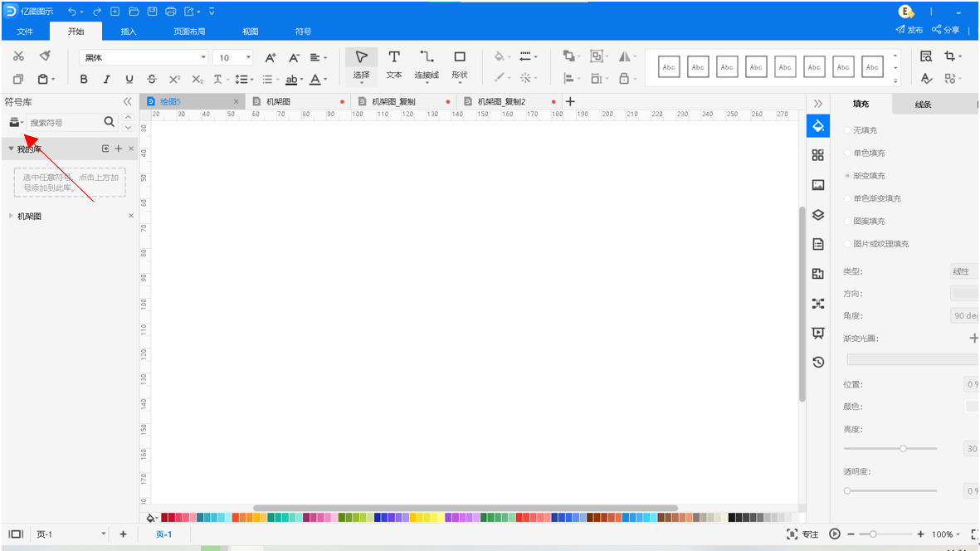The width and height of the screenshot is (980, 551).
Task: Select the Text tool (文本)
Action: (393, 65)
